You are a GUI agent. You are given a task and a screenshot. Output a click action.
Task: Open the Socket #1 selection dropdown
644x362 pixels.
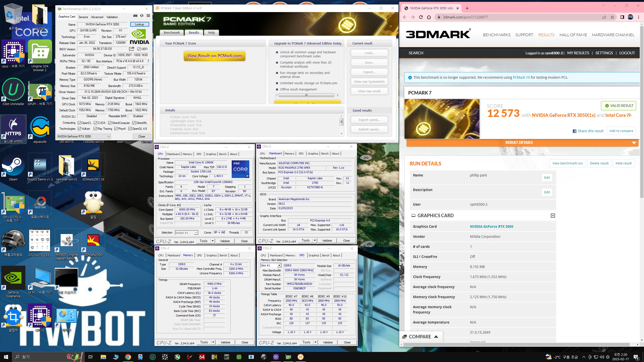click(x=186, y=233)
